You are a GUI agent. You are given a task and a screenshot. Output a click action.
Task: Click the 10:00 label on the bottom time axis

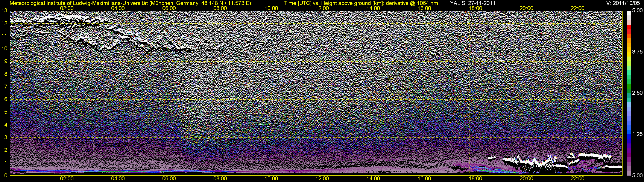point(271,179)
